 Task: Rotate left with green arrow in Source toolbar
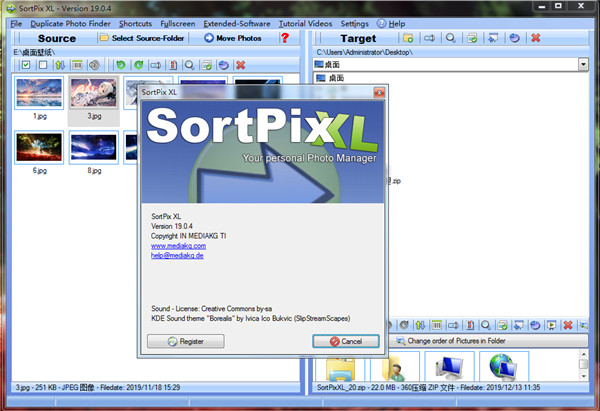click(x=121, y=65)
